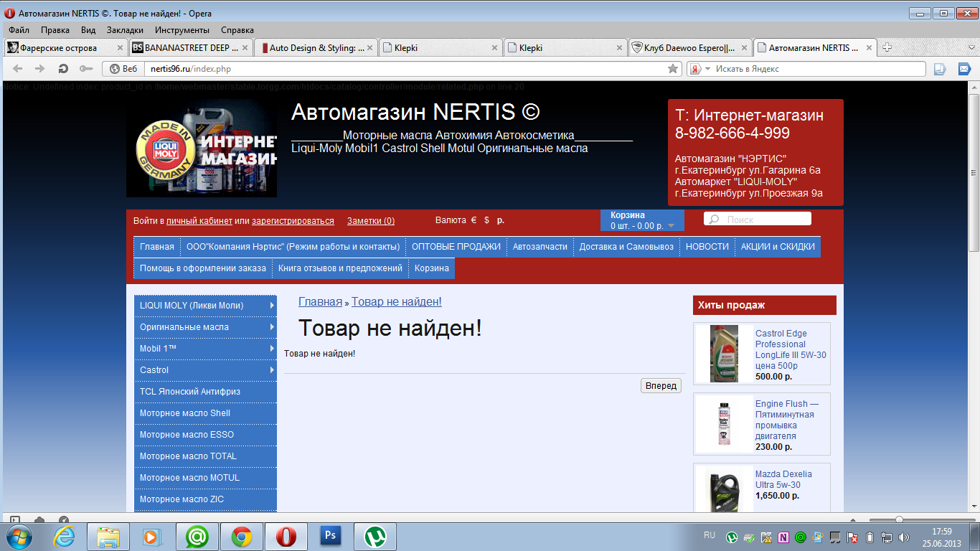980x551 pixels.
Task: Click the Вперед button
Action: pos(661,386)
